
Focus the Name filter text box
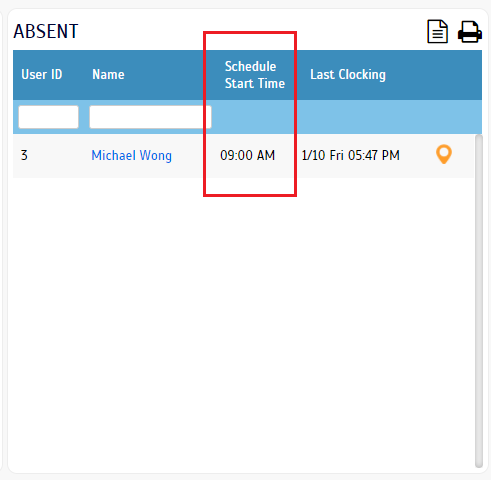(x=150, y=117)
